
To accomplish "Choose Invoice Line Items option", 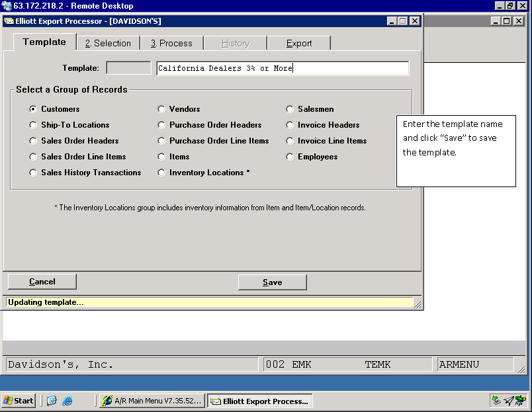I will pyautogui.click(x=289, y=141).
